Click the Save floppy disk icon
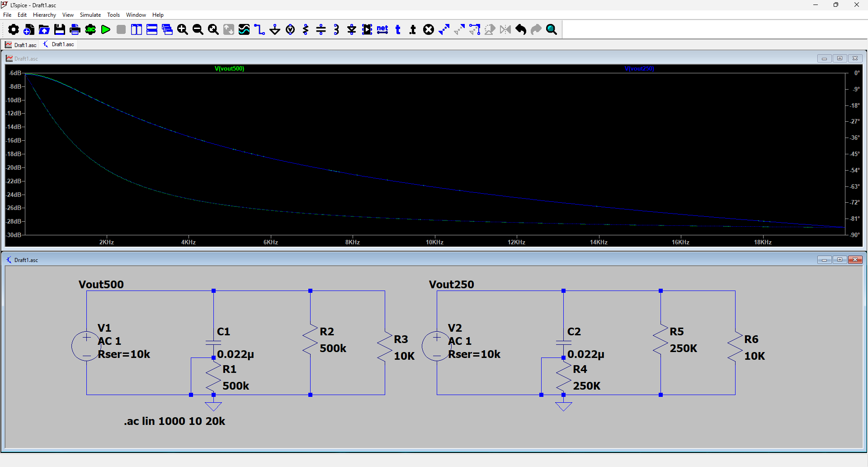This screenshot has height=467, width=868. 60,30
